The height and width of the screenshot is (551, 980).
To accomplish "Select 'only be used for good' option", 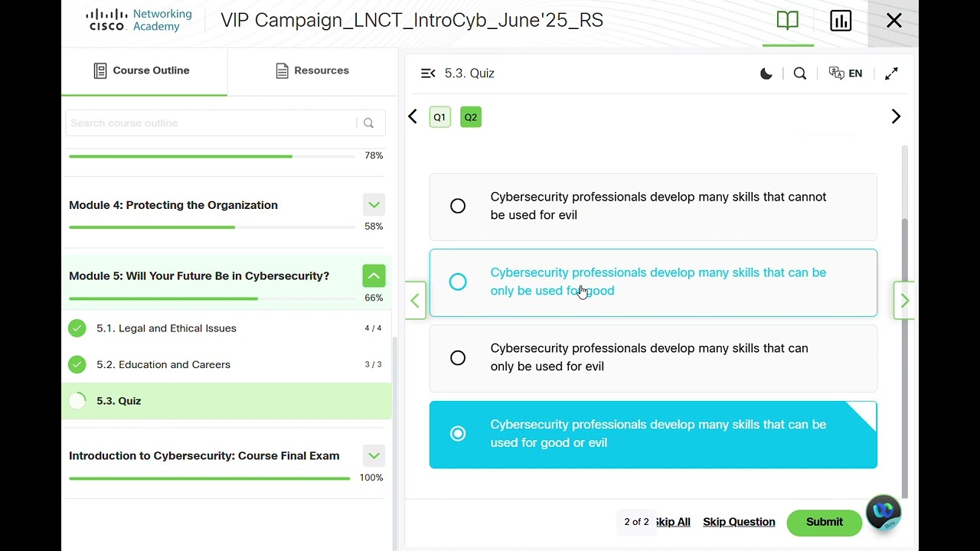I will (x=458, y=282).
